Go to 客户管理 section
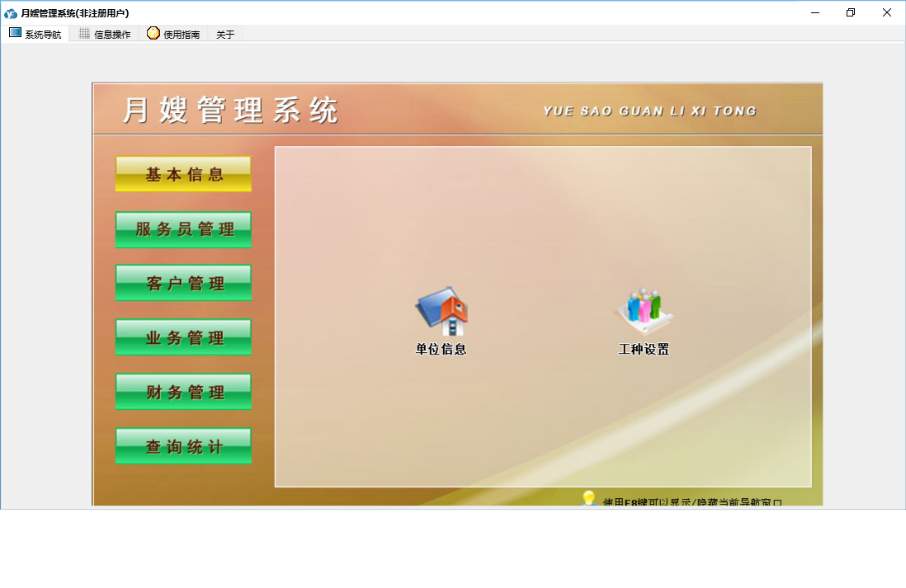The height and width of the screenshot is (588, 906). [x=184, y=283]
